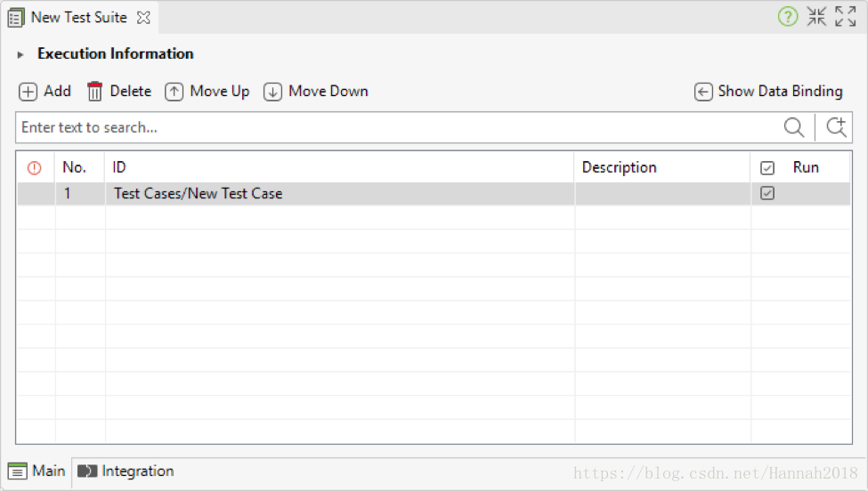Screen dimensions: 868x491
Task: Focus the Enter text to search field
Action: (x=399, y=127)
